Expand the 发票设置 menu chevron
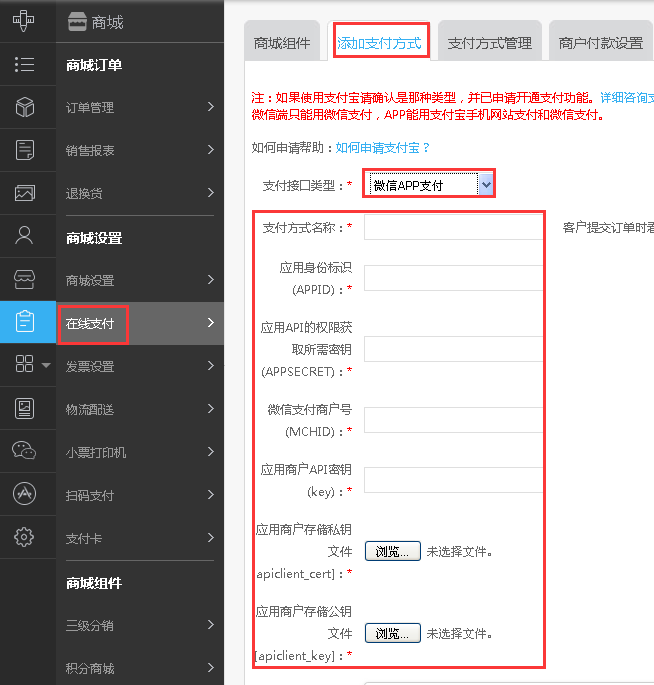Image resolution: width=654 pixels, height=685 pixels. tap(211, 366)
